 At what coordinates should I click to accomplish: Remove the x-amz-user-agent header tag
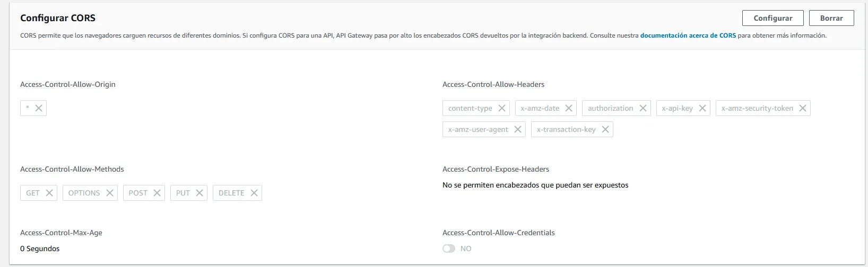tap(518, 129)
